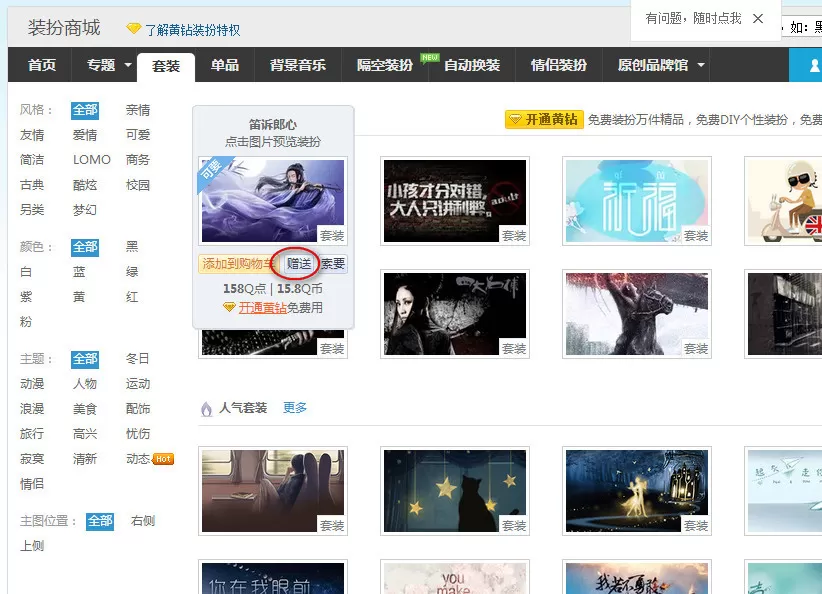
Task: Expand the 原创品牌馆 dropdown arrow
Action: (x=701, y=65)
